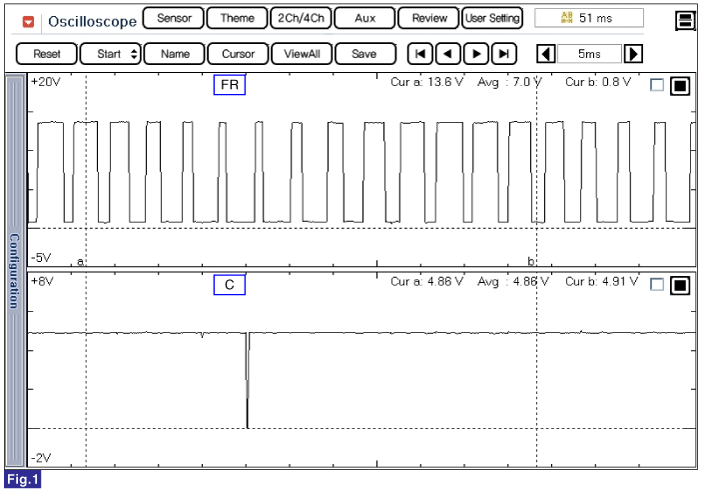Image resolution: width=701 pixels, height=492 pixels.
Task: Click the Reset button
Action: tap(46, 54)
